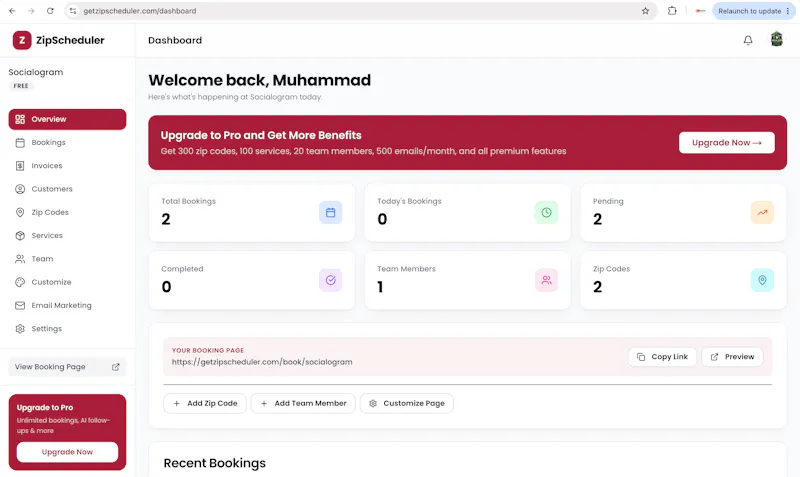
Task: Open the notifications bell icon
Action: (x=747, y=40)
